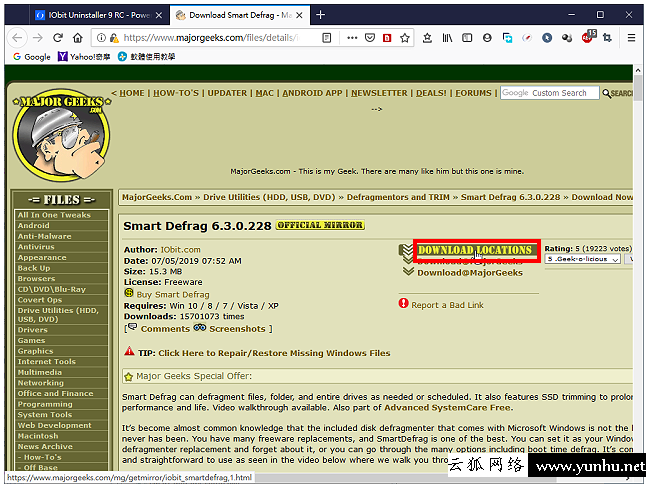Open the Comments link
Image resolution: width=649 pixels, height=488 pixels.
(x=165, y=329)
